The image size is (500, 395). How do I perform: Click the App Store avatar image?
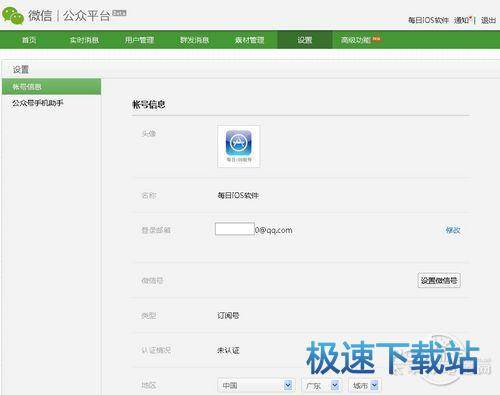tap(239, 146)
